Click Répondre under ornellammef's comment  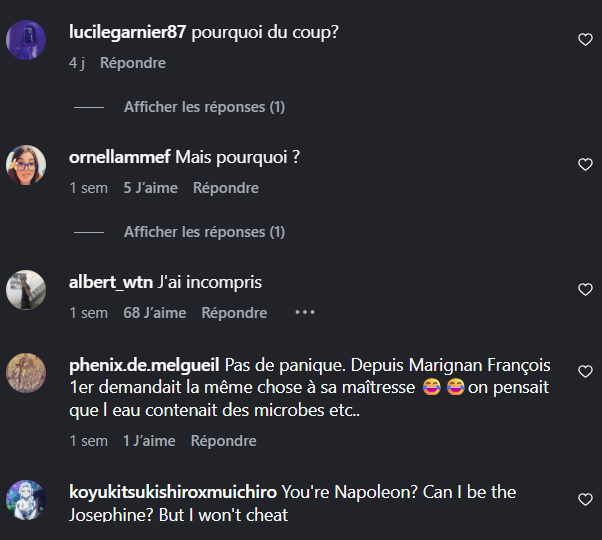click(x=226, y=188)
